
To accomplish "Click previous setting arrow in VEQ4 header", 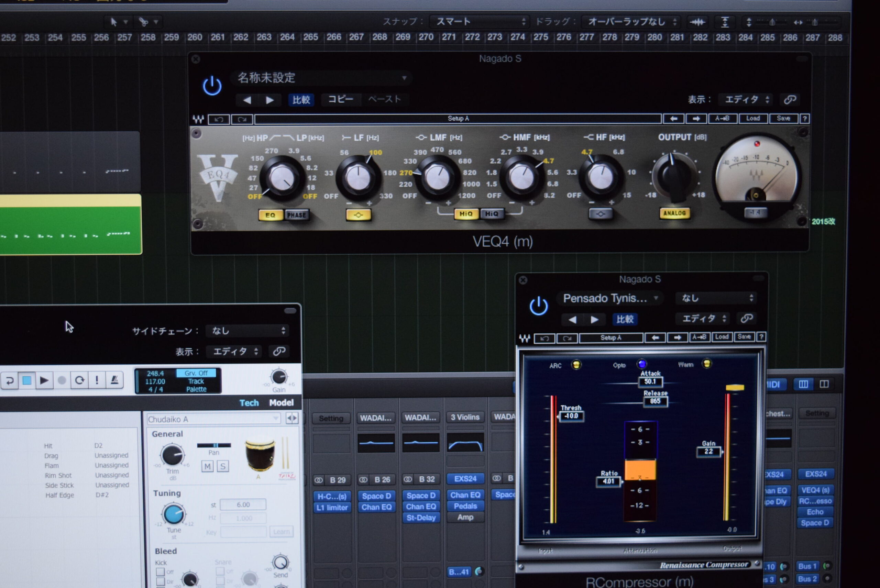I will (x=247, y=100).
